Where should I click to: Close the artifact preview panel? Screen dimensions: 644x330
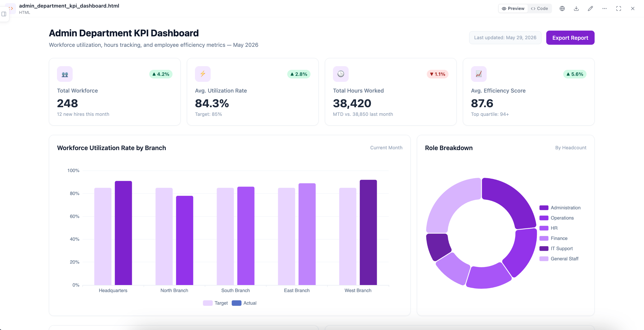pyautogui.click(x=633, y=8)
